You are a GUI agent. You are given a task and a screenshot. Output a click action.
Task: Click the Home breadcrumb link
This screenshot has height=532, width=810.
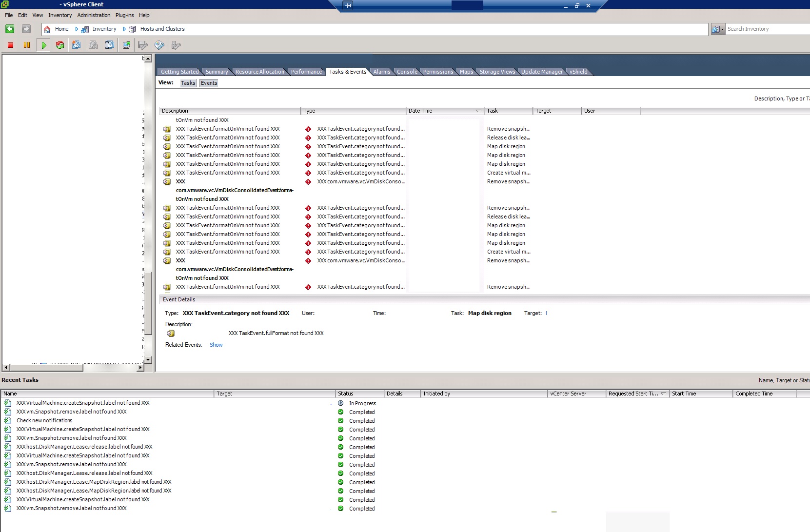tap(62, 29)
